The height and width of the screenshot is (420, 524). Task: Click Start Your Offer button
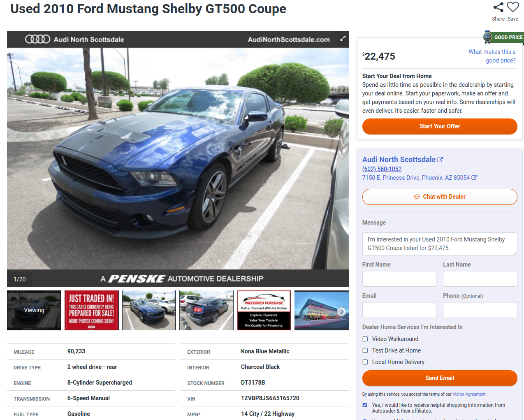(440, 126)
